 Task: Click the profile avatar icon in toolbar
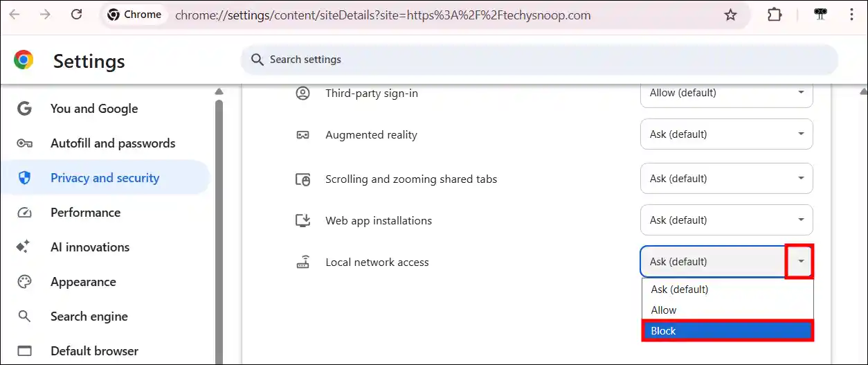(822, 15)
